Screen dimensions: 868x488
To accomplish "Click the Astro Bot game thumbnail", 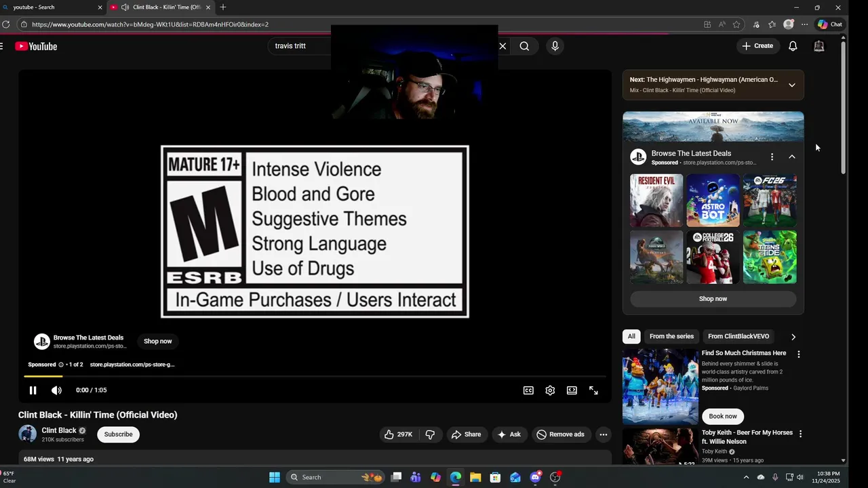I will (x=713, y=201).
